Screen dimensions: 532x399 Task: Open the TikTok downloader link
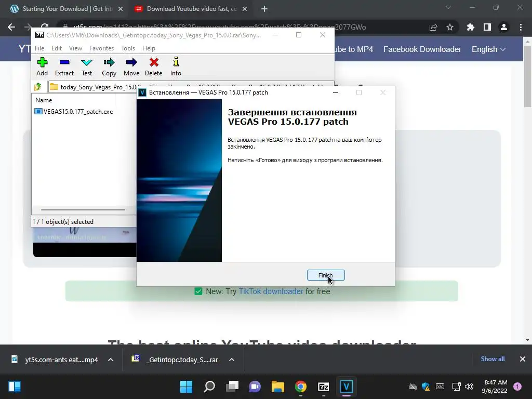271,291
